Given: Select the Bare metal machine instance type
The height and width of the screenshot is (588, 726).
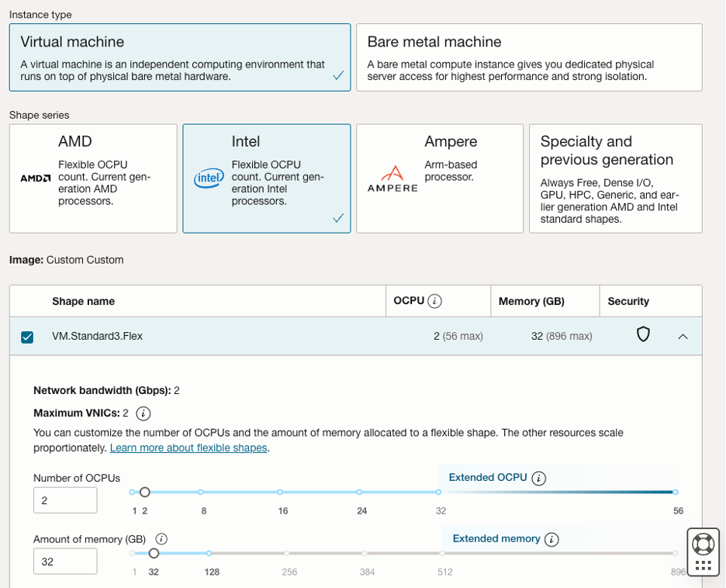Looking at the screenshot, I should click(x=529, y=57).
